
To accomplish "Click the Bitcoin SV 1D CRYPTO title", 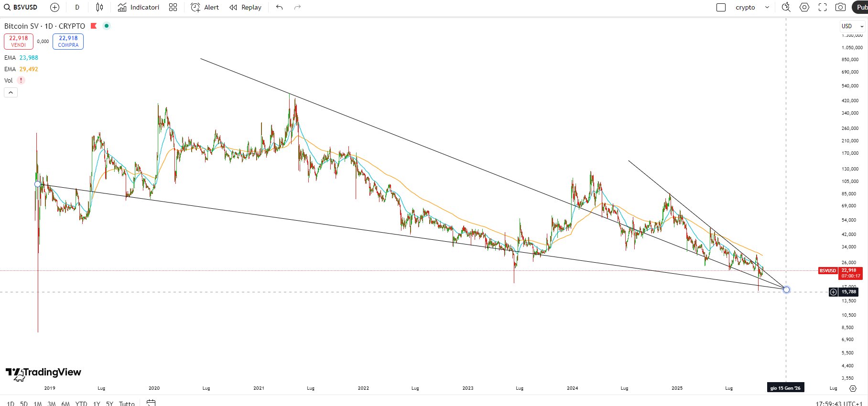I will click(44, 26).
